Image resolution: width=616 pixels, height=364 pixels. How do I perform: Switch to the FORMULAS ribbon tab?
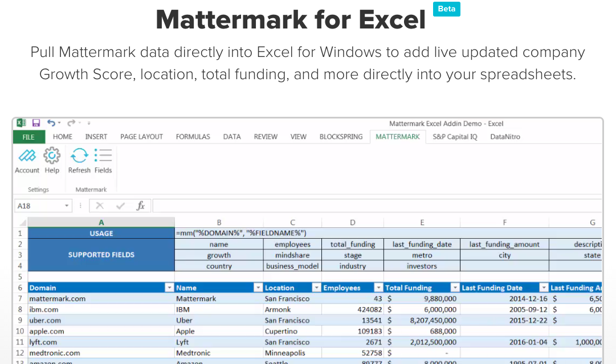(x=193, y=137)
